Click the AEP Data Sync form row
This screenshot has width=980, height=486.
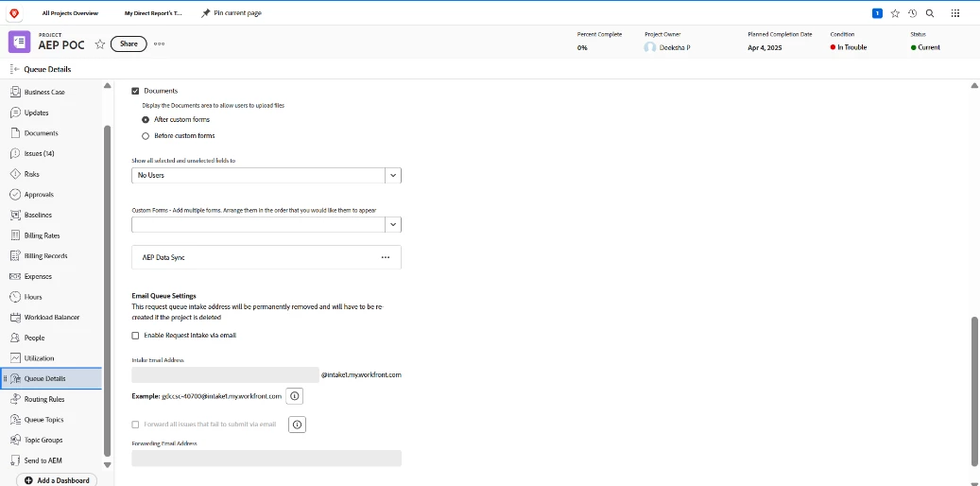266,257
